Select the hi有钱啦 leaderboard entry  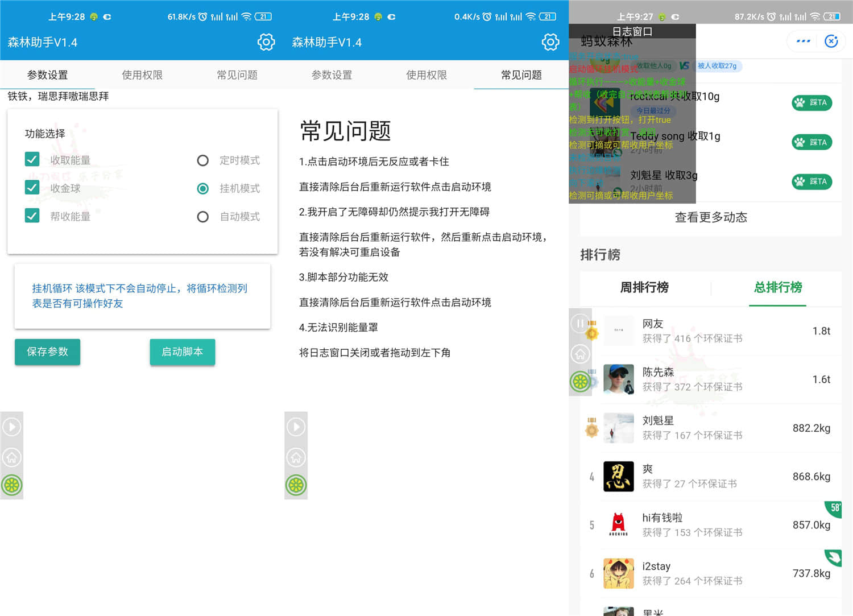(x=710, y=525)
